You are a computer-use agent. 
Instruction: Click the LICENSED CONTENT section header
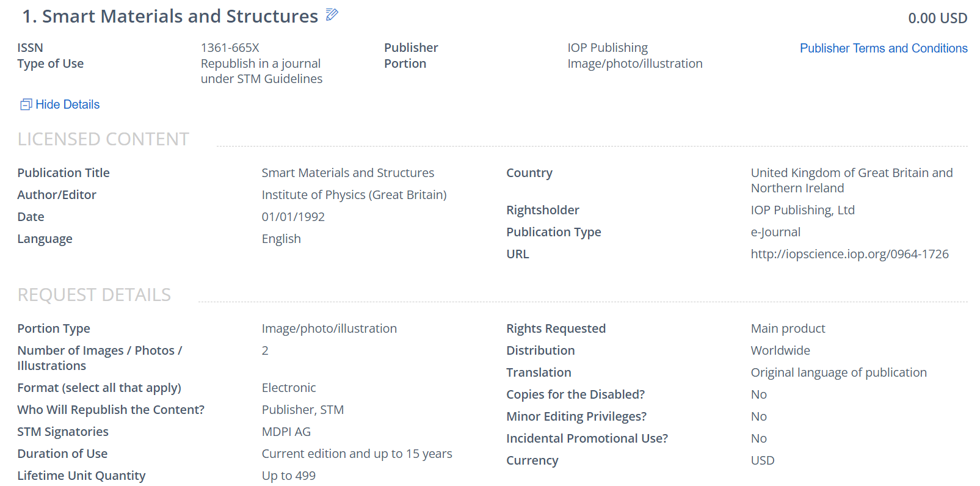click(103, 139)
